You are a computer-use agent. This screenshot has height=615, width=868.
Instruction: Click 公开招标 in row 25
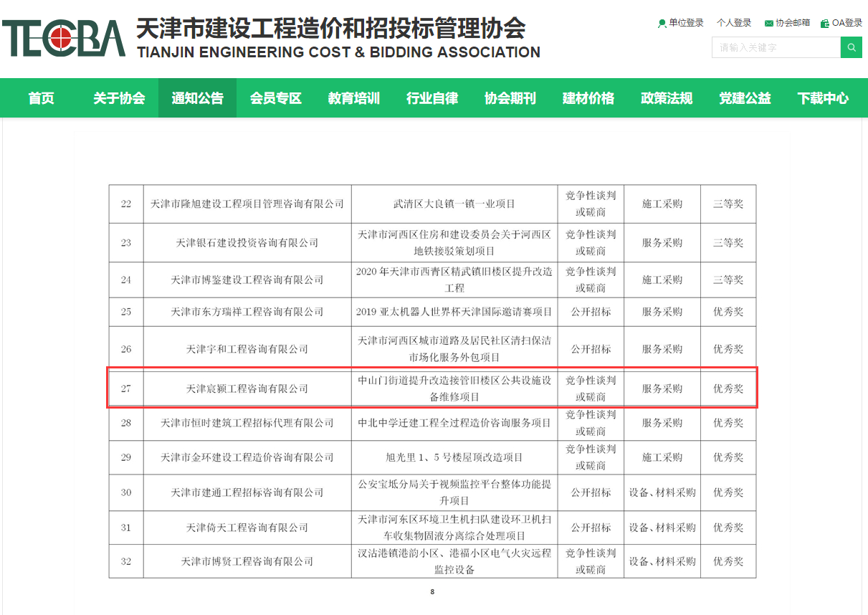(591, 313)
